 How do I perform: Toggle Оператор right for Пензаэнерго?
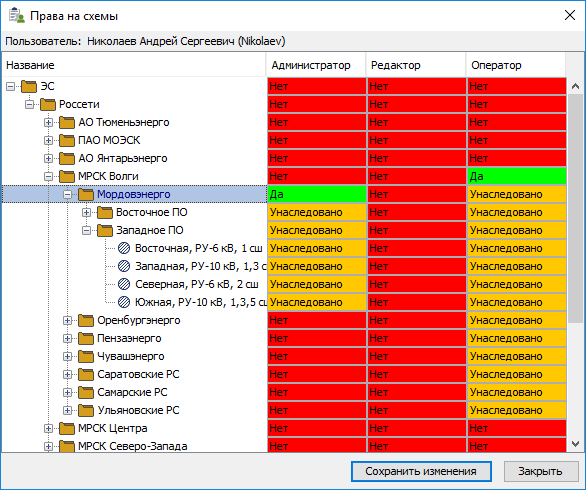pos(517,338)
